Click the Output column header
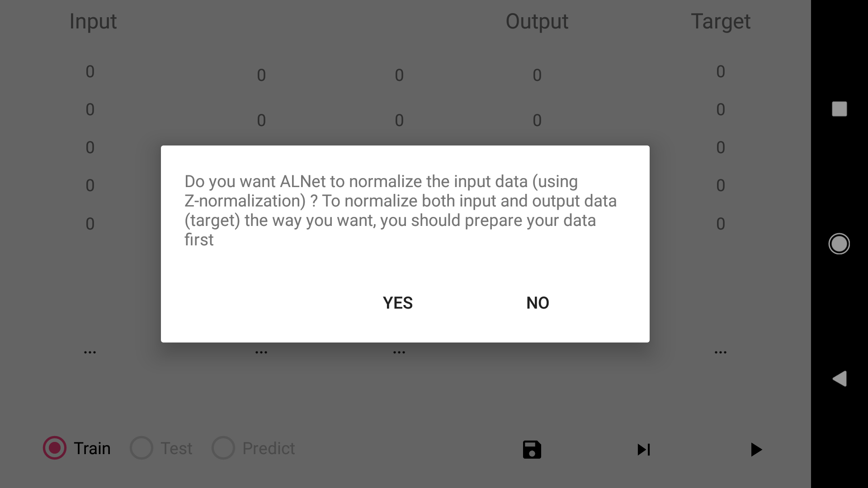The image size is (868, 488). click(537, 21)
